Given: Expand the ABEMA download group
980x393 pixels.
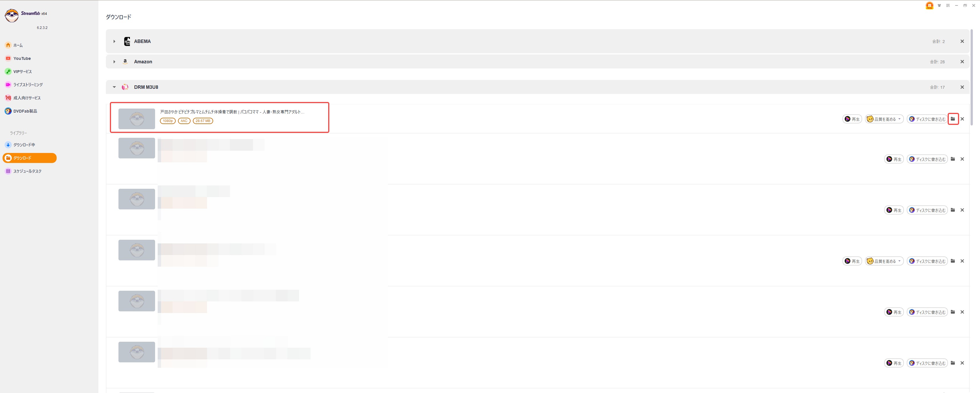Looking at the screenshot, I should 114,42.
